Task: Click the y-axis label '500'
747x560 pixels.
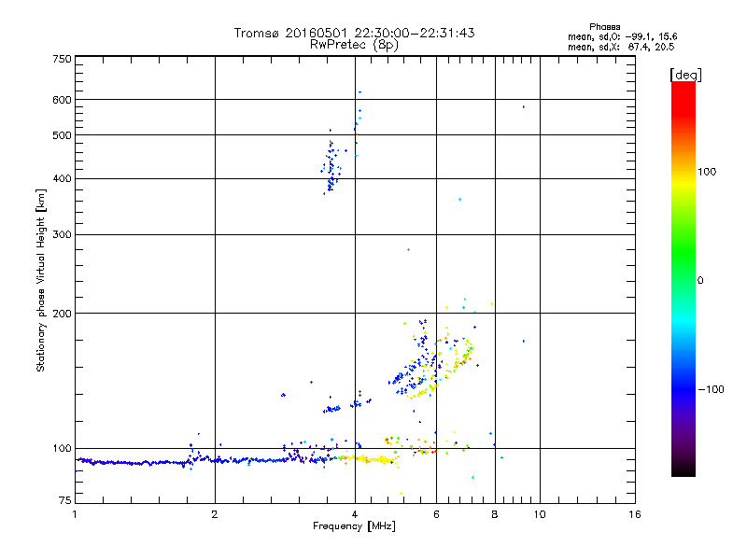Action: coord(62,135)
